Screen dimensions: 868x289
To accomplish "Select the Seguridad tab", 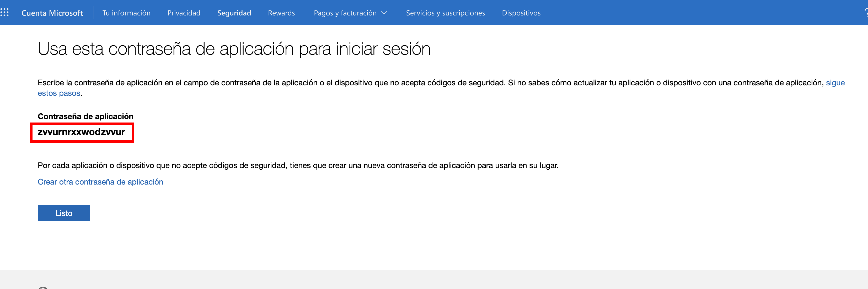I will coord(234,13).
